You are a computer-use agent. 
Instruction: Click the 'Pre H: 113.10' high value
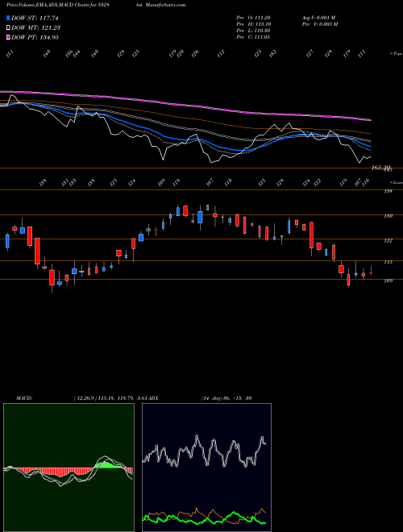click(253, 24)
